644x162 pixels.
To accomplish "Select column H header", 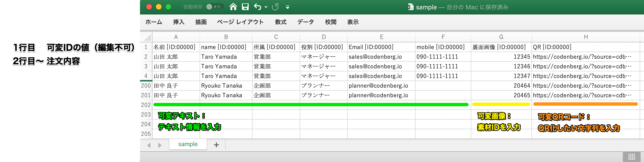I will [x=586, y=37].
